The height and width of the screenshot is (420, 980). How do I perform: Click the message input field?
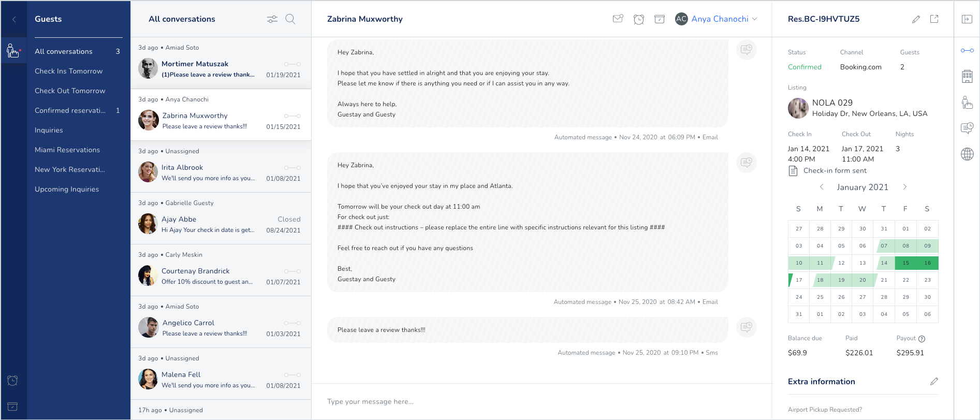click(x=541, y=401)
